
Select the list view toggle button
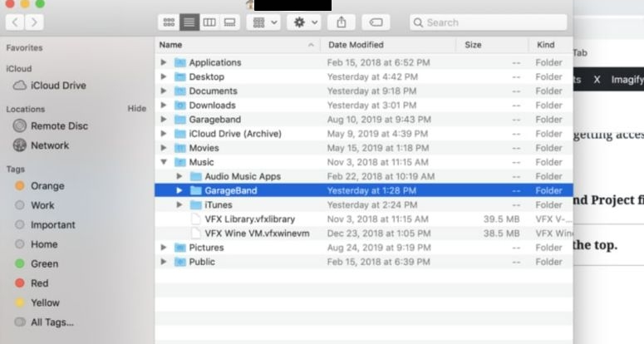click(x=189, y=22)
